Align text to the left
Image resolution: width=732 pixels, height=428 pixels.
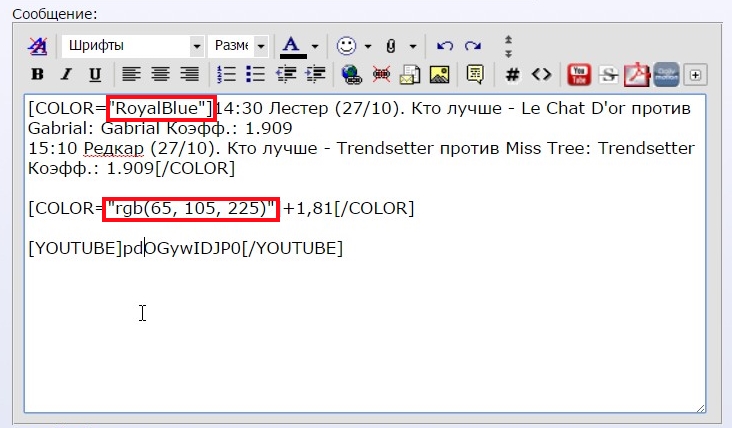pos(131,74)
